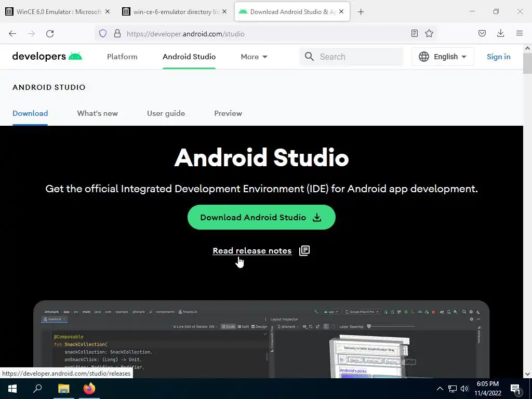Viewport: 532px width, 399px height.
Task: Open the Firefox hamburger menu
Action: click(520, 33)
